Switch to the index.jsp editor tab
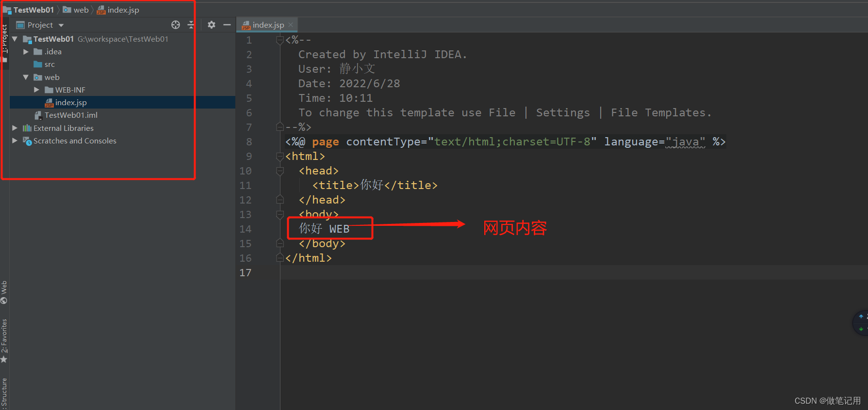868x410 pixels. 268,25
